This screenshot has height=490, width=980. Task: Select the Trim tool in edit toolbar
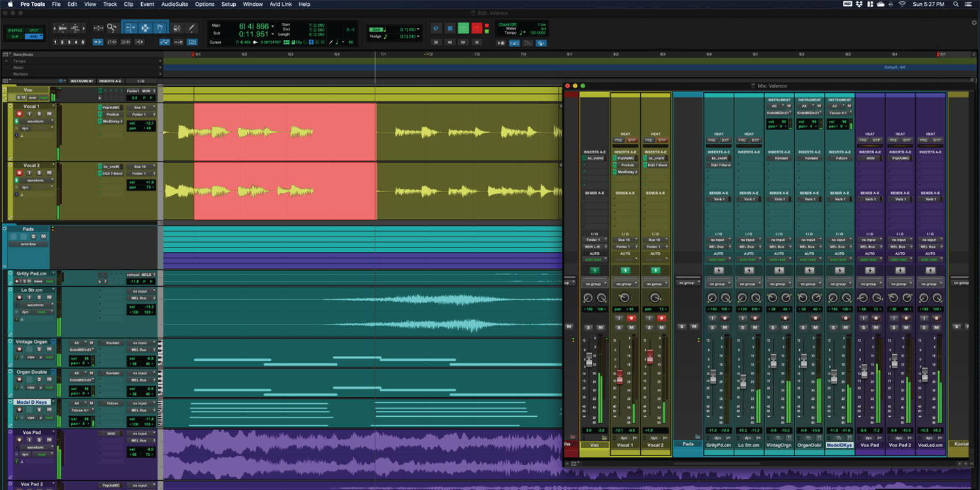[x=129, y=27]
